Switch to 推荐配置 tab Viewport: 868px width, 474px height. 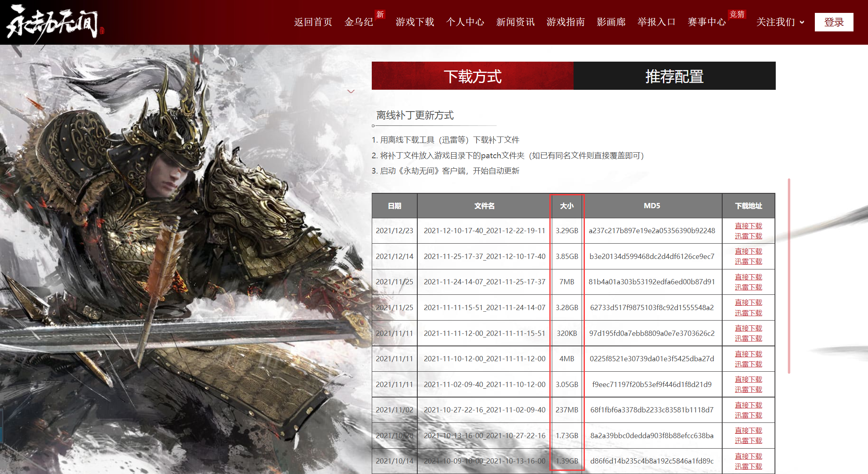tap(675, 76)
